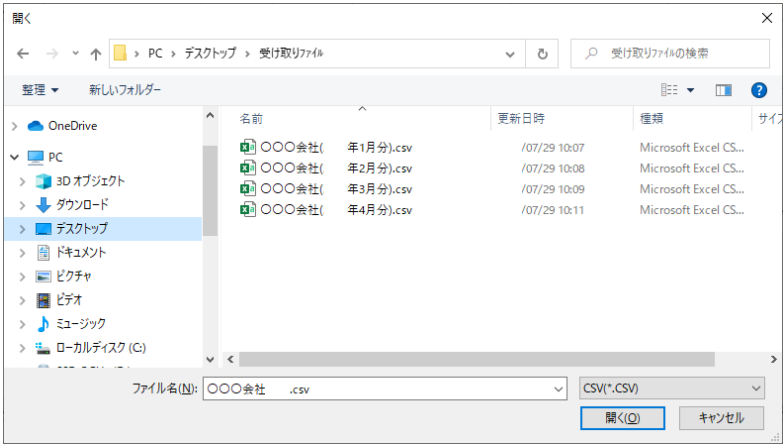784x445 pixels.
Task: Click the Back navigation arrow
Action: 23,54
